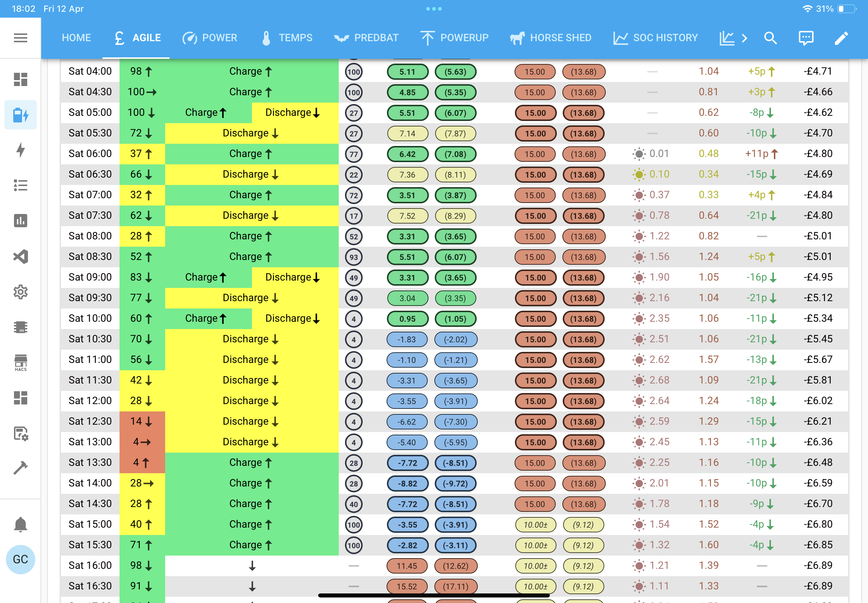The width and height of the screenshot is (868, 603).
Task: Open the hammer developer tools icon
Action: (20, 468)
